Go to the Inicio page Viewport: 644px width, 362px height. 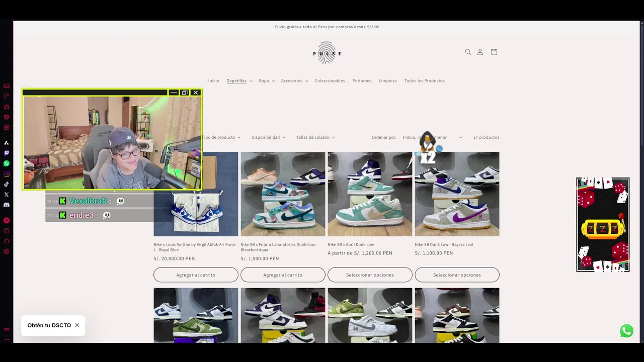214,81
